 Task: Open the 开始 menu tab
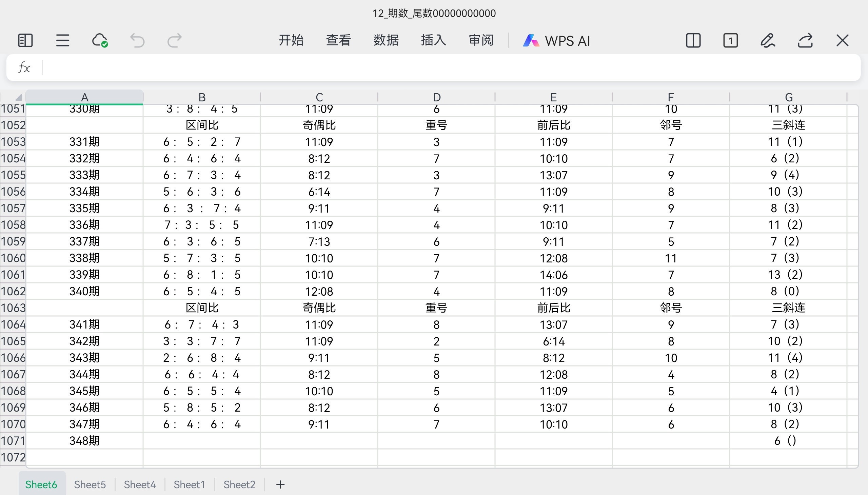[x=291, y=40]
